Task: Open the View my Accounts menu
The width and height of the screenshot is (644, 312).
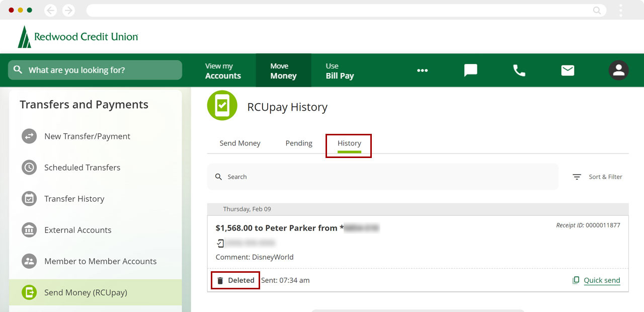Action: tap(223, 71)
